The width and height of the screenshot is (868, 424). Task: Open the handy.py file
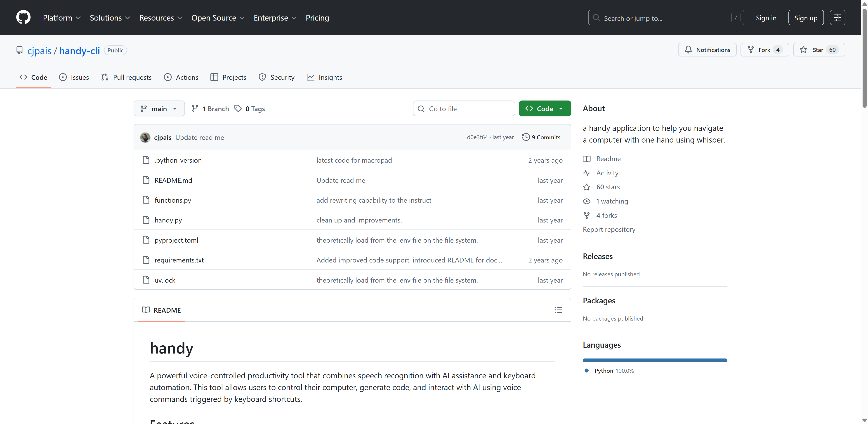(168, 220)
